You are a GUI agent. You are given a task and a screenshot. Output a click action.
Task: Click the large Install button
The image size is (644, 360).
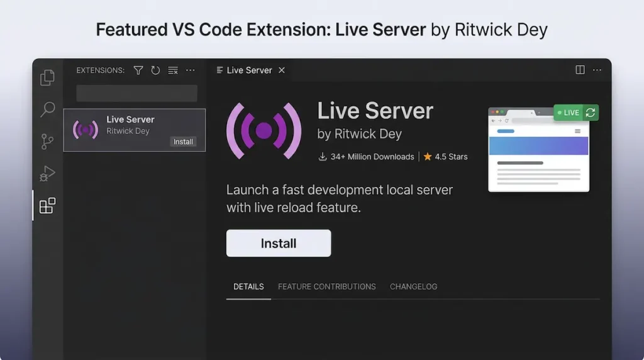pyautogui.click(x=279, y=244)
